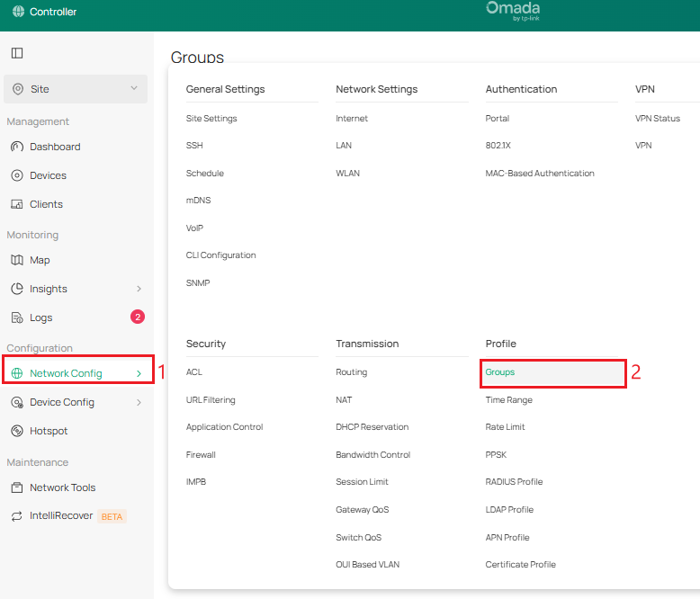Open ACL under Security
The width and height of the screenshot is (700, 599).
193,371
